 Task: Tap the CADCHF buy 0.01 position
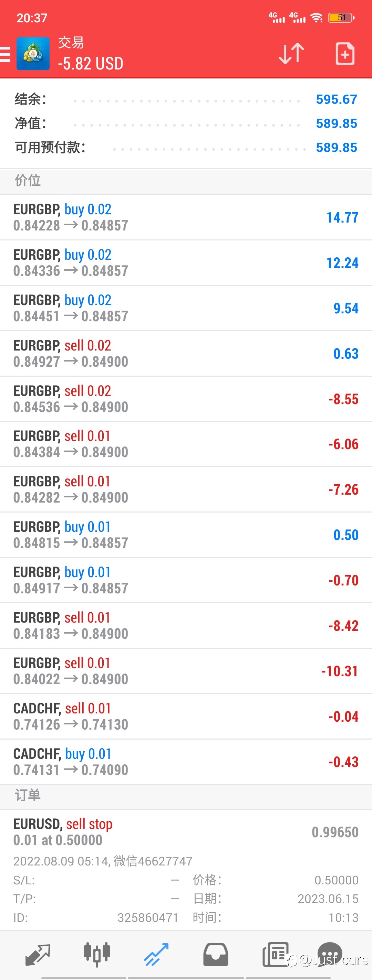[186, 762]
